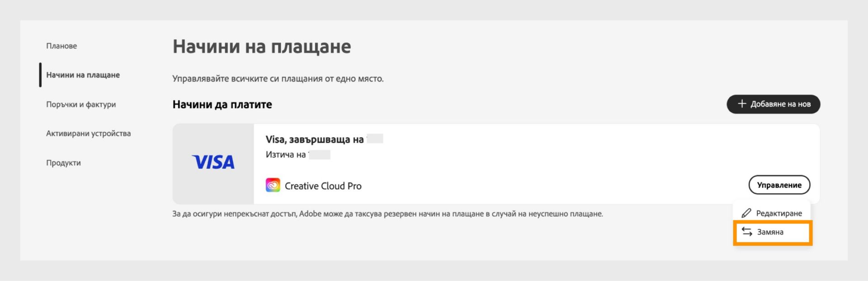Select Начини на плащане in sidebar

click(x=83, y=75)
